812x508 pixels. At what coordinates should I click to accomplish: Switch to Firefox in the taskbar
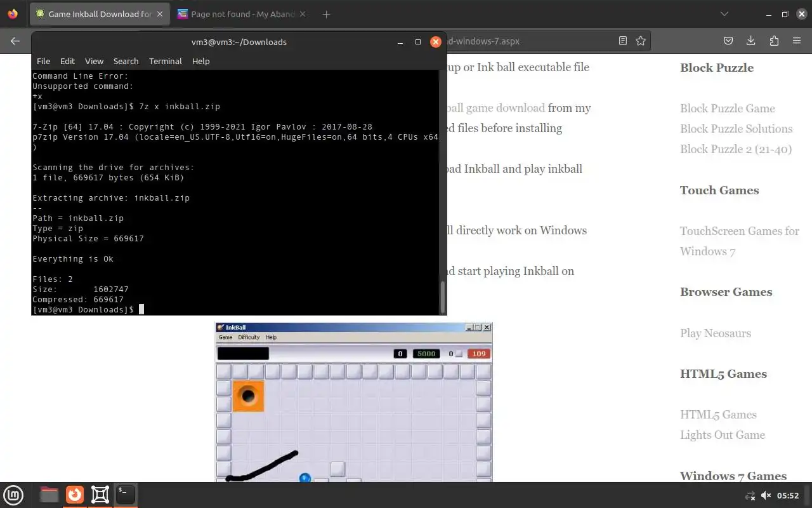[75, 495]
